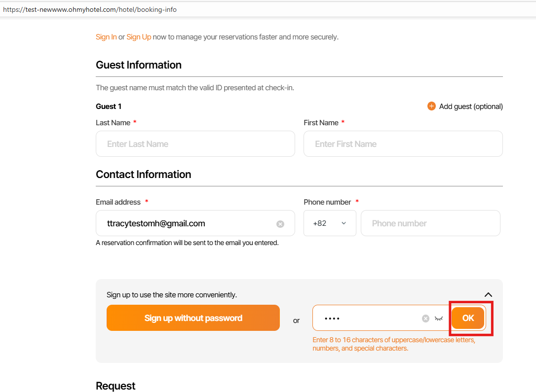Image resolution: width=536 pixels, height=392 pixels.
Task: Click the Last Name field label
Action: pyautogui.click(x=113, y=123)
